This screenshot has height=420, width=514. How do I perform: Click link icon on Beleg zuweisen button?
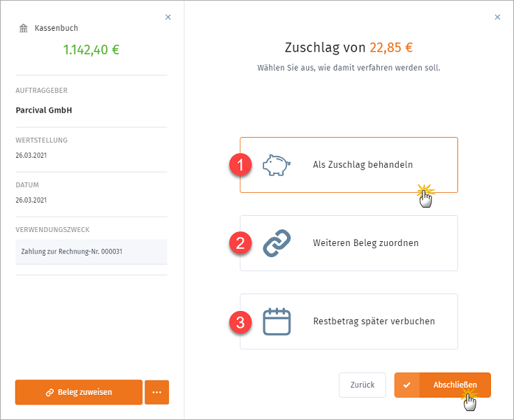click(50, 393)
